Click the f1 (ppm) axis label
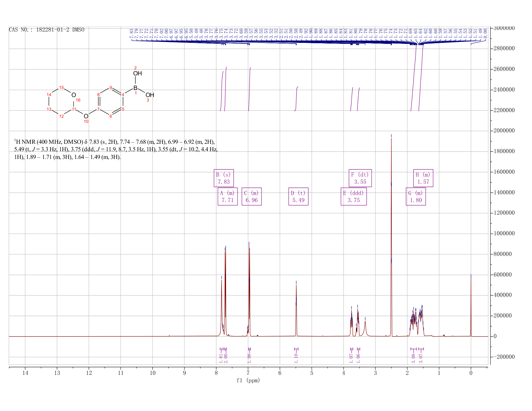Screen dimensions: 532x411 pos(248,380)
